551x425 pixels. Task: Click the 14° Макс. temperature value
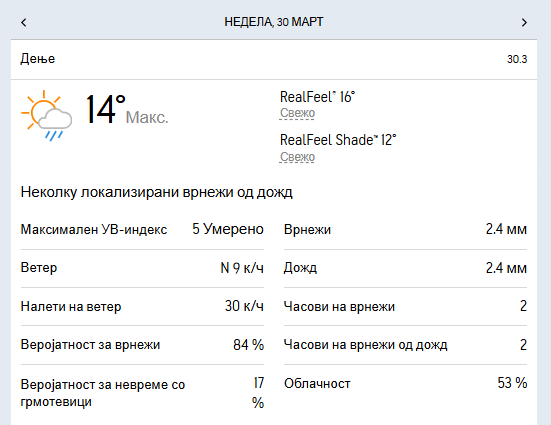[x=127, y=110]
